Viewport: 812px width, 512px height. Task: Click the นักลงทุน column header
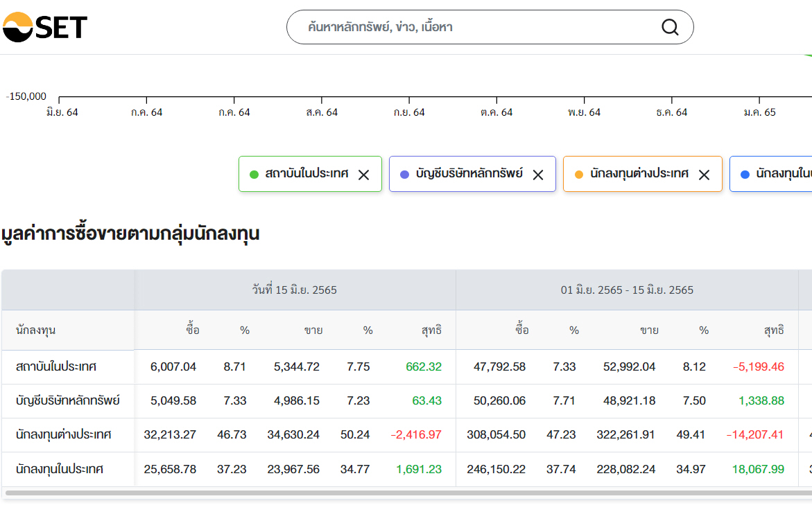point(35,330)
